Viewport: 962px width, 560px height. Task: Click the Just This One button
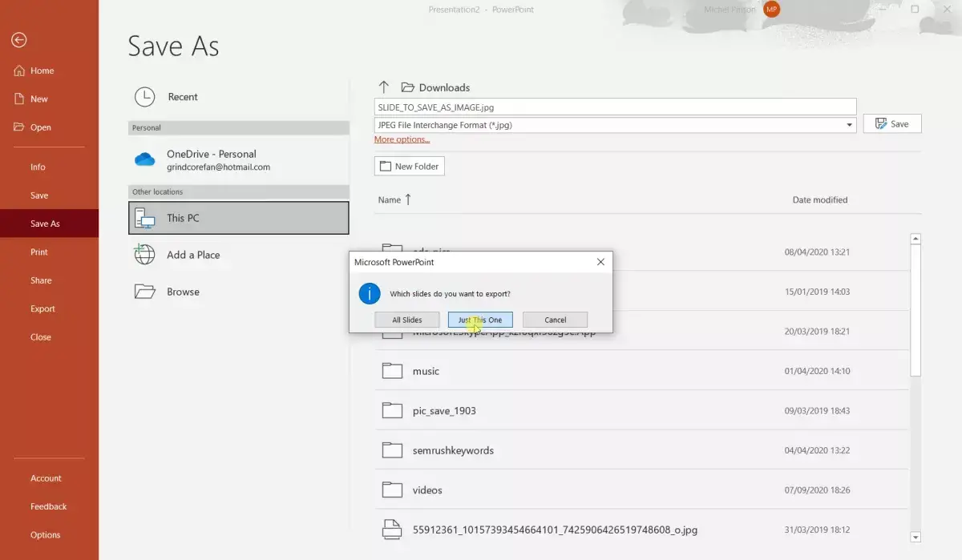480,320
